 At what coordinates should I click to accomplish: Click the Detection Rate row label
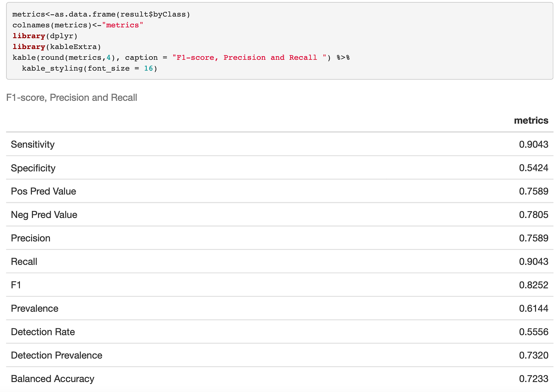coord(43,332)
